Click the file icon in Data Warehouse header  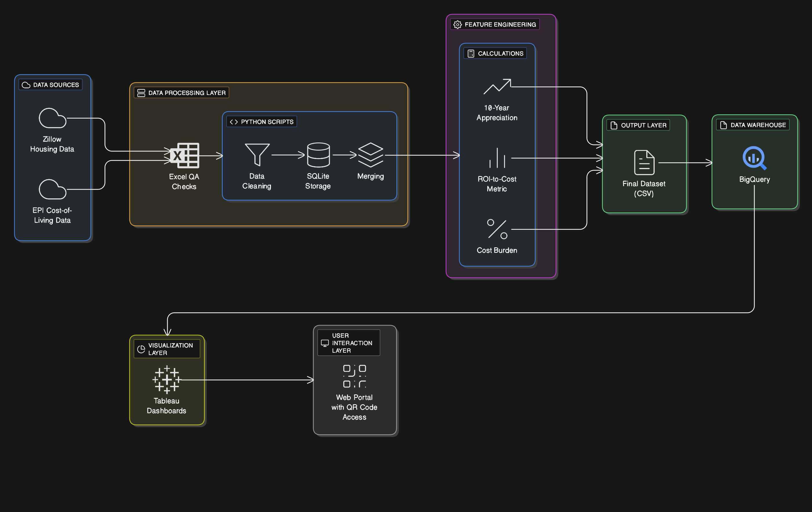(723, 125)
